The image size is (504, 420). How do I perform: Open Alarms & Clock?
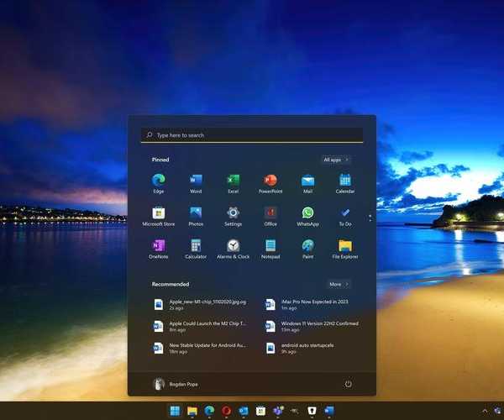pos(233,249)
